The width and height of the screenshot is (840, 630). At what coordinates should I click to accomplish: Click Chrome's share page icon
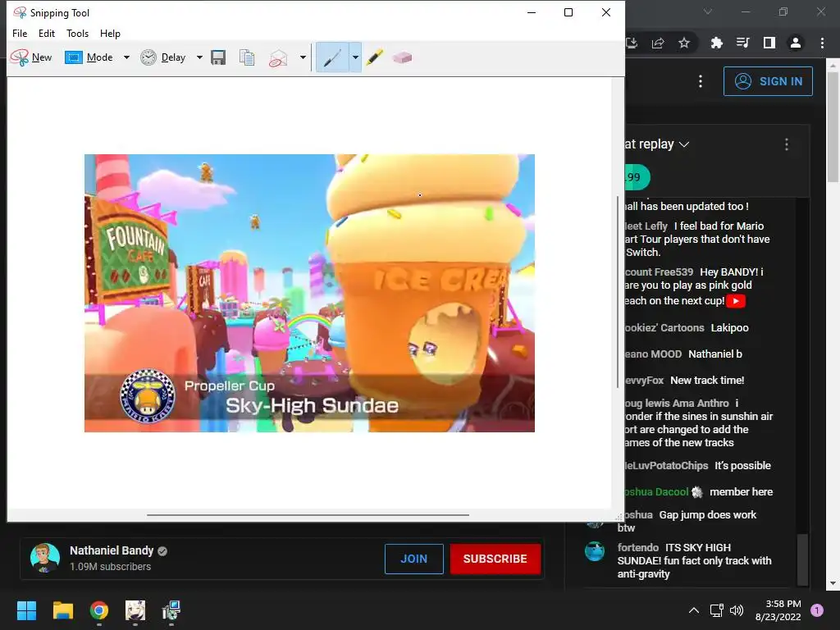(x=658, y=43)
